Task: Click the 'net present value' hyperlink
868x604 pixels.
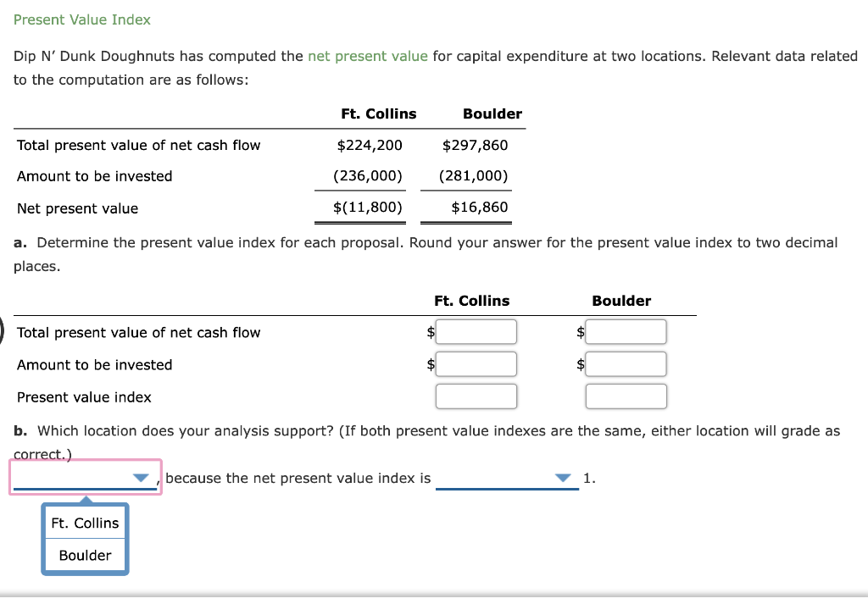Action: click(367, 55)
